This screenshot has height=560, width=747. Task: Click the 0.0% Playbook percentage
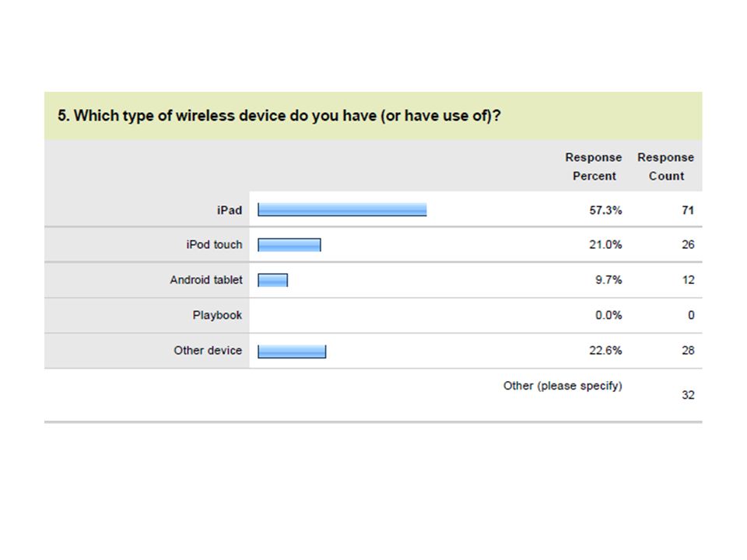click(x=608, y=315)
